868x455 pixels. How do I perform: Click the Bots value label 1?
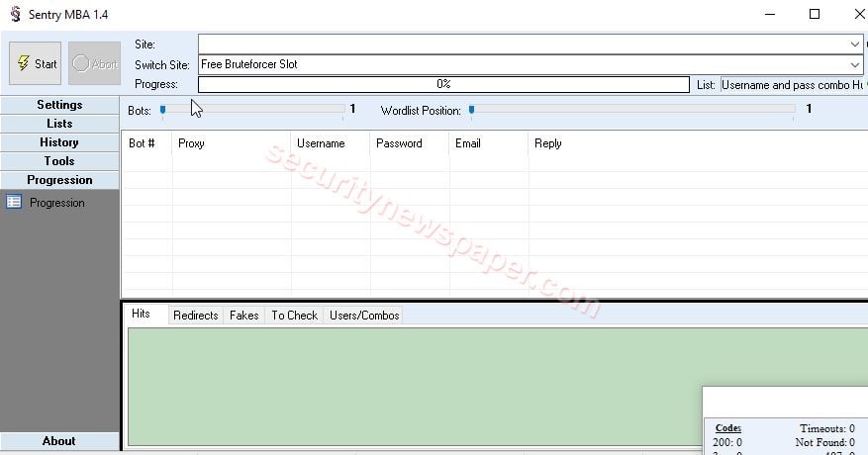click(x=352, y=109)
